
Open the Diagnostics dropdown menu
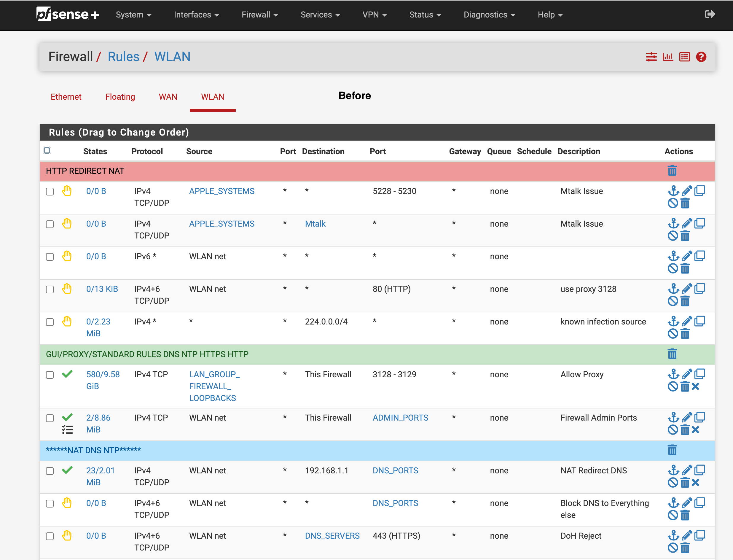tap(489, 15)
